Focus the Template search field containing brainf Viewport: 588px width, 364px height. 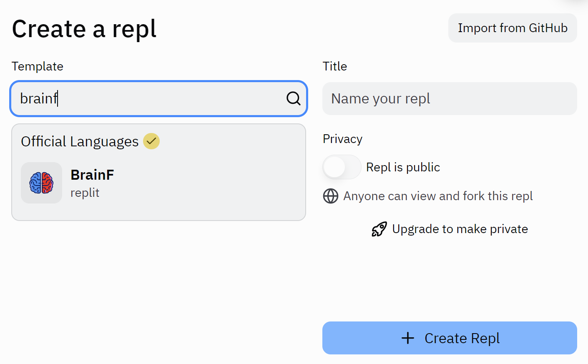[158, 98]
